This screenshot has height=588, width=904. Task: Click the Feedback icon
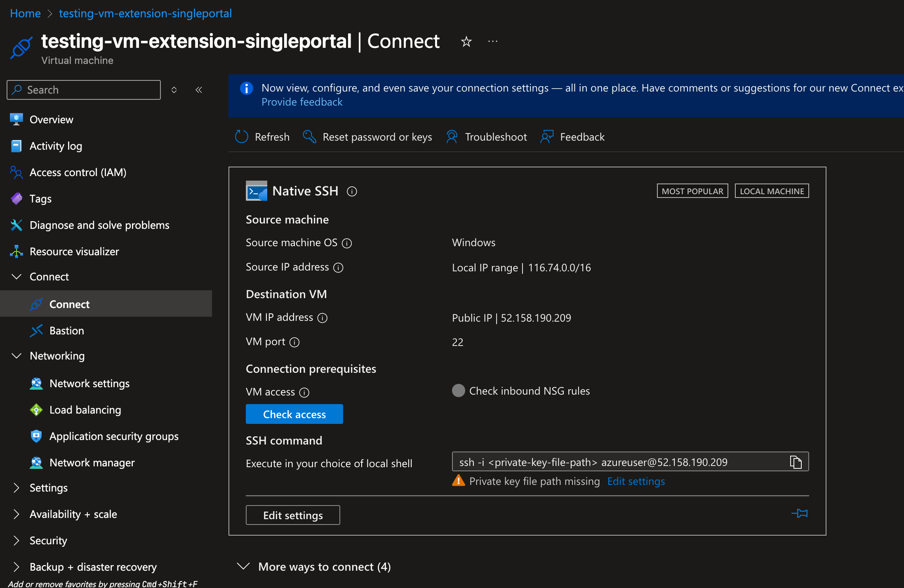[x=547, y=136]
